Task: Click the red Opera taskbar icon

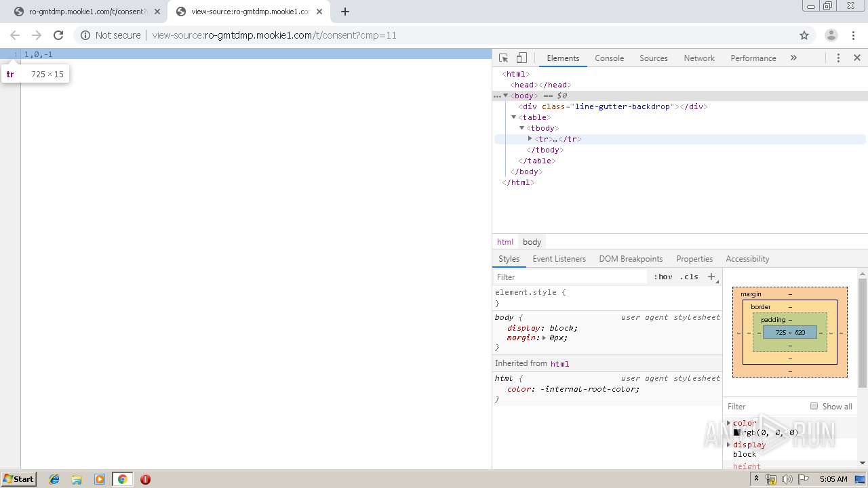Action: 145,479
